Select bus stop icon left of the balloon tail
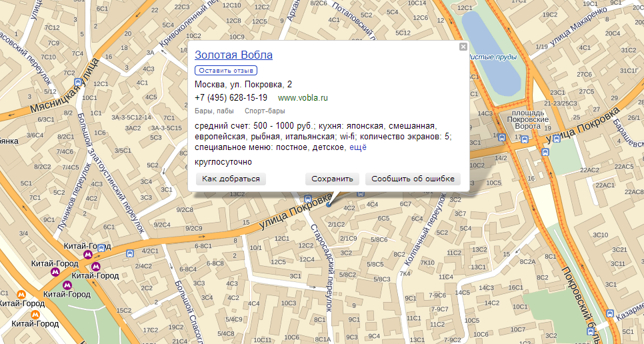Screen dimensions: 644x344 pos(307,199)
